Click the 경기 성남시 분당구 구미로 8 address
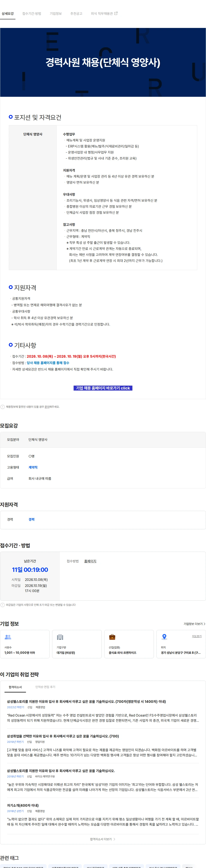This screenshot has height=868, width=206. 181,653
